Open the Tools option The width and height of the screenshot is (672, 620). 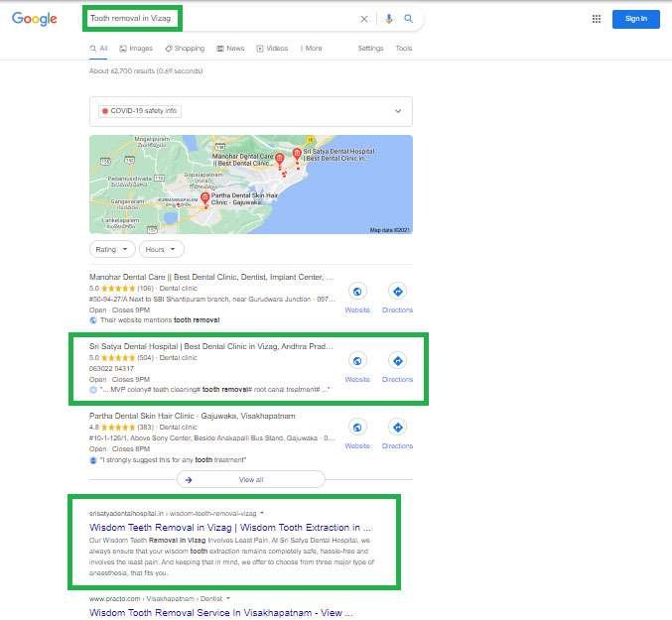coord(404,49)
